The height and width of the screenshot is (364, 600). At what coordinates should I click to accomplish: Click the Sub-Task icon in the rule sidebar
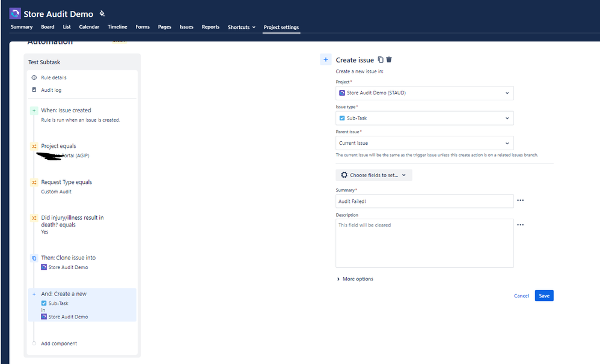pyautogui.click(x=44, y=303)
